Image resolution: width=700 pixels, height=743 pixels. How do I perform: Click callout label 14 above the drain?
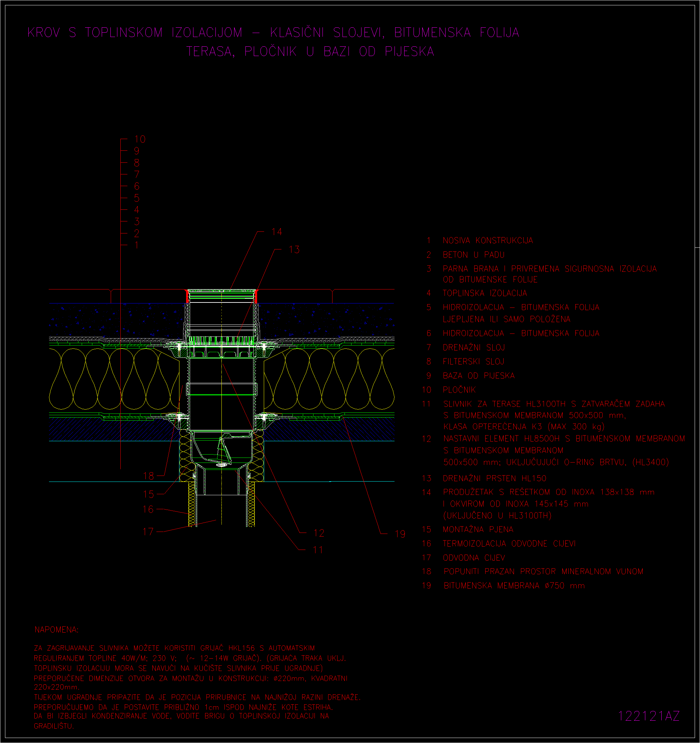click(x=276, y=232)
